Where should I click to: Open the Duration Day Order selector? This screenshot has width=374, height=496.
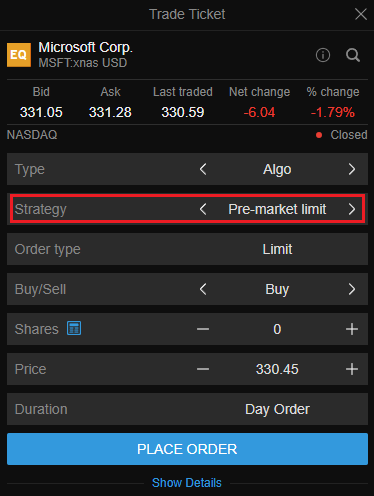(x=187, y=409)
